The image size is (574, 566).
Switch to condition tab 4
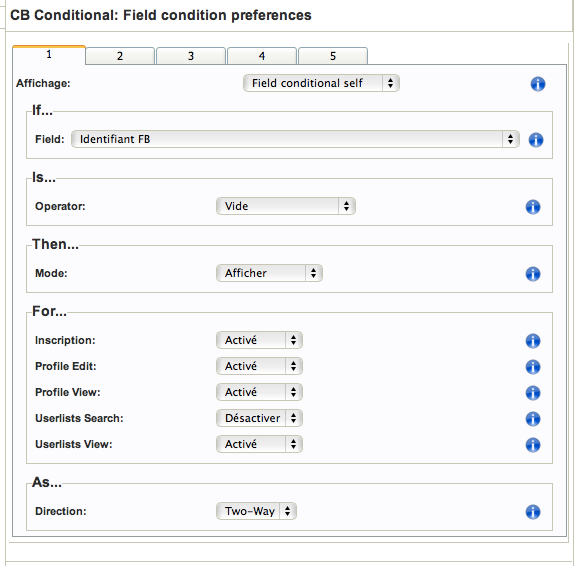[262, 56]
